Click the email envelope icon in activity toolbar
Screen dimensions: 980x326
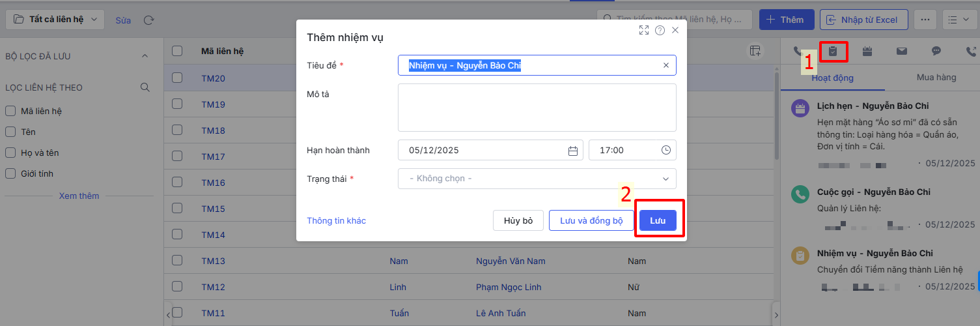pyautogui.click(x=901, y=51)
